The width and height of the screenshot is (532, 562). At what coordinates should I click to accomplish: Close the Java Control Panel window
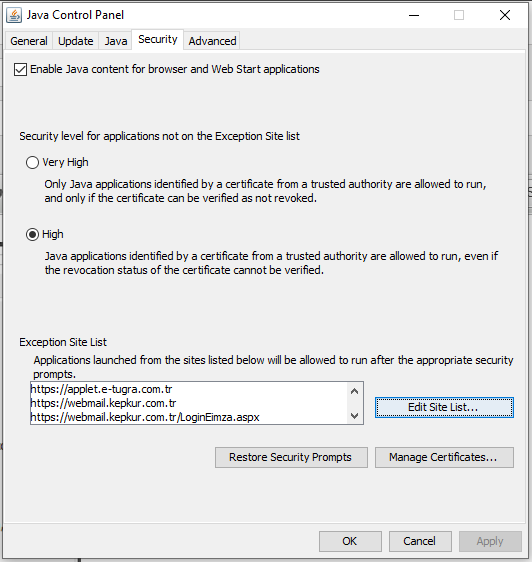pos(505,15)
